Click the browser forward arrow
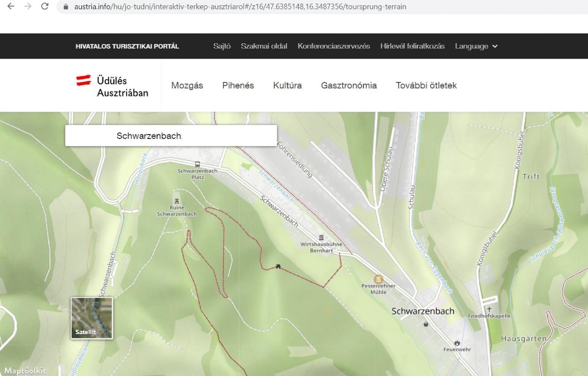588x376 pixels. point(28,6)
